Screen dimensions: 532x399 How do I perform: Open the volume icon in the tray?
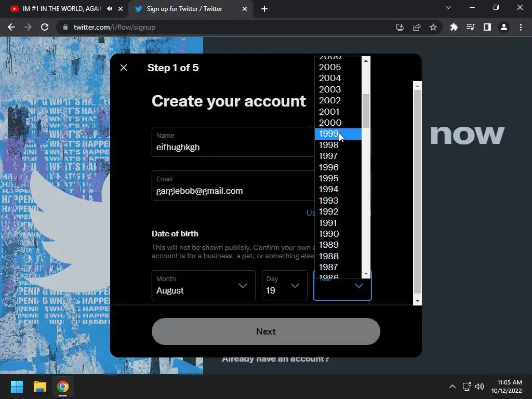(480, 387)
